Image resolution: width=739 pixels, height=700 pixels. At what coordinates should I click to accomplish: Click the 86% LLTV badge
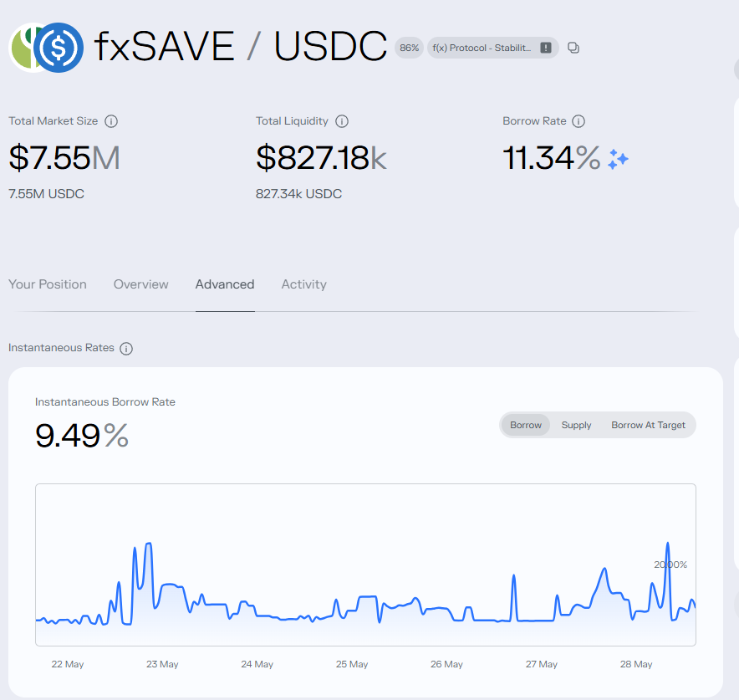tap(409, 48)
